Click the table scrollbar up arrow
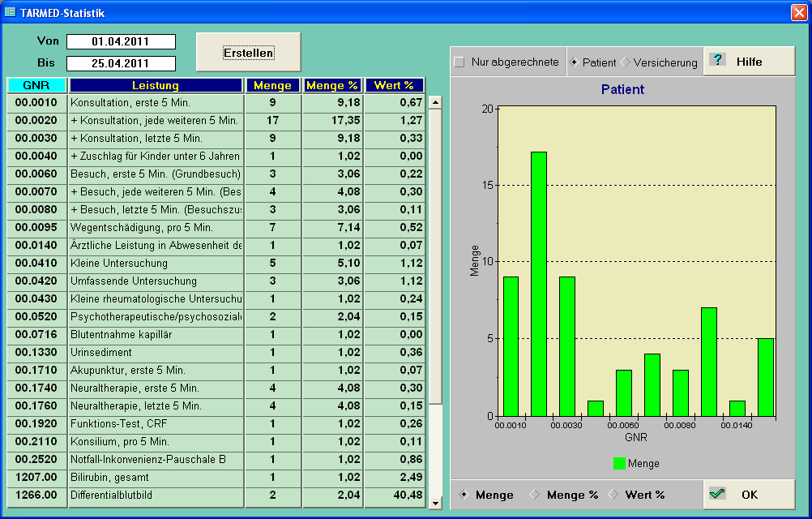 click(x=435, y=102)
